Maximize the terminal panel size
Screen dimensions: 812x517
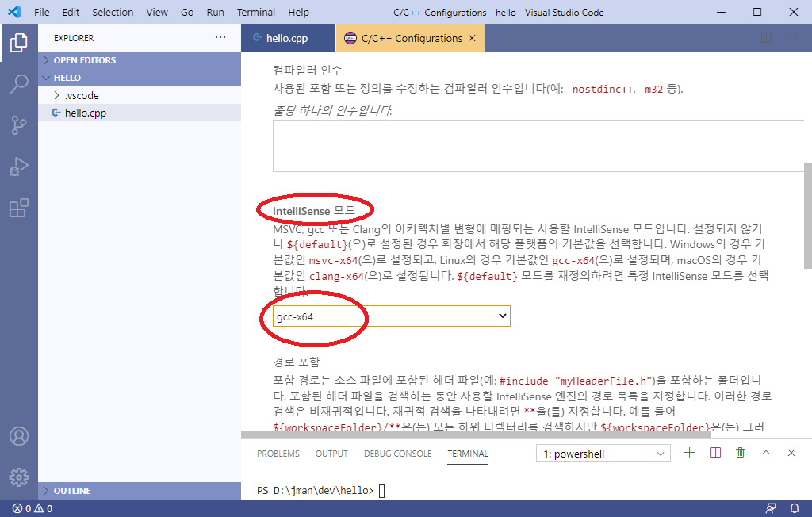pyautogui.click(x=766, y=453)
